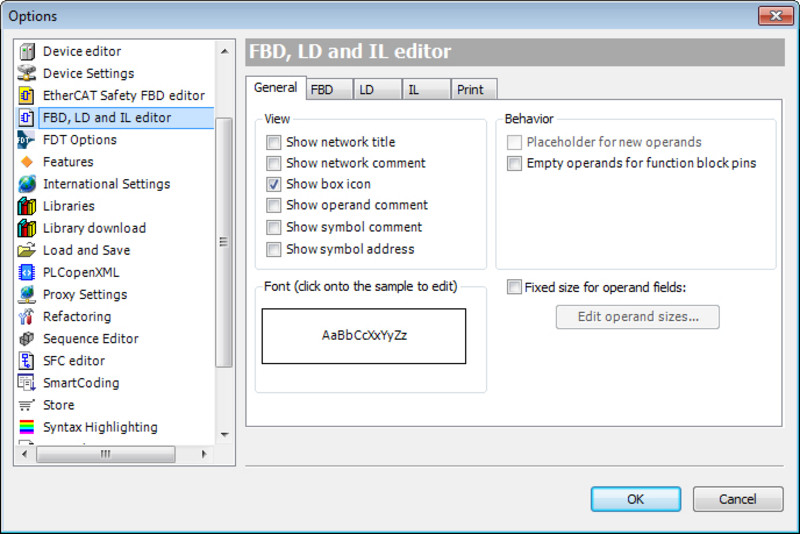
Task: Select SFC editor in the options list
Action: pyautogui.click(x=74, y=361)
